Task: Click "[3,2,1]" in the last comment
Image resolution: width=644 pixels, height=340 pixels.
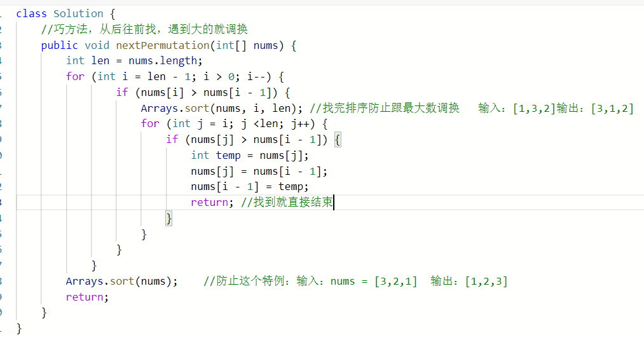Action: point(396,282)
